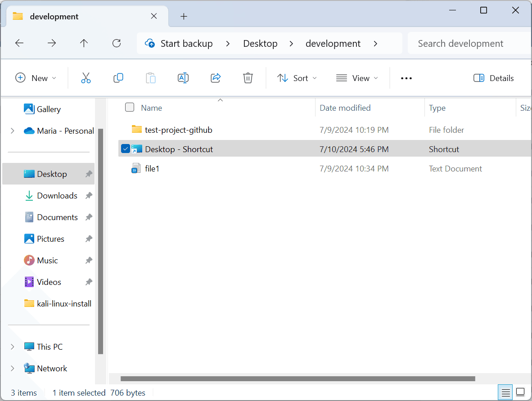Open the View dropdown menu
The width and height of the screenshot is (532, 401).
357,78
